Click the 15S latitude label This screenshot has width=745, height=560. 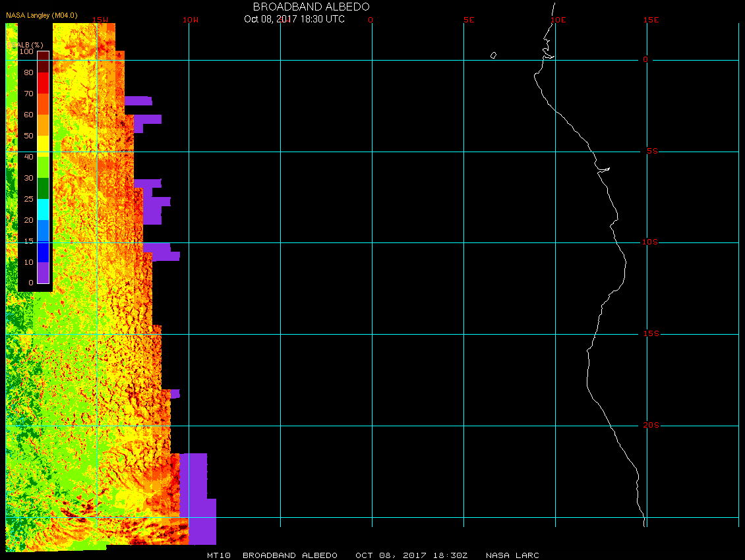(x=649, y=334)
